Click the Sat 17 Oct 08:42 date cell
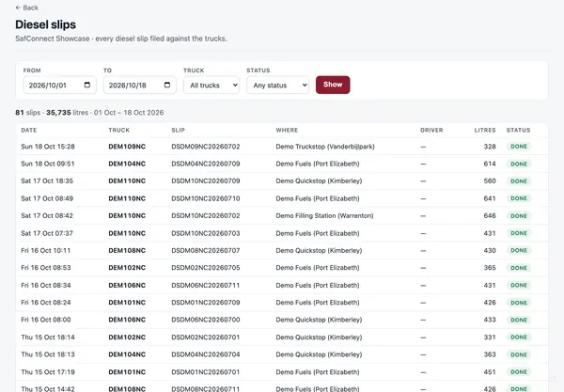The width and height of the screenshot is (564, 392). pos(47,216)
